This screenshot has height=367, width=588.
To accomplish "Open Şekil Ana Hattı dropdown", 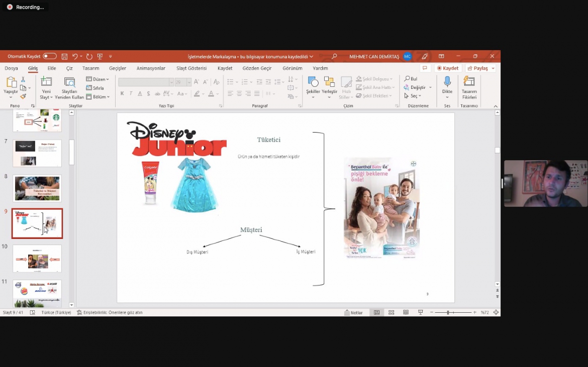I will [x=375, y=87].
